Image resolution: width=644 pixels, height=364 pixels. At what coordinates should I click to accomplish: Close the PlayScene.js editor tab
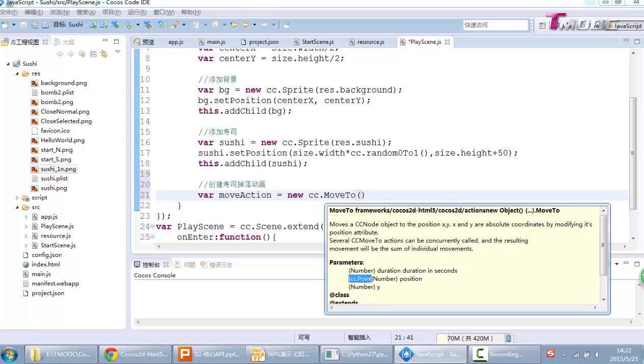click(447, 42)
